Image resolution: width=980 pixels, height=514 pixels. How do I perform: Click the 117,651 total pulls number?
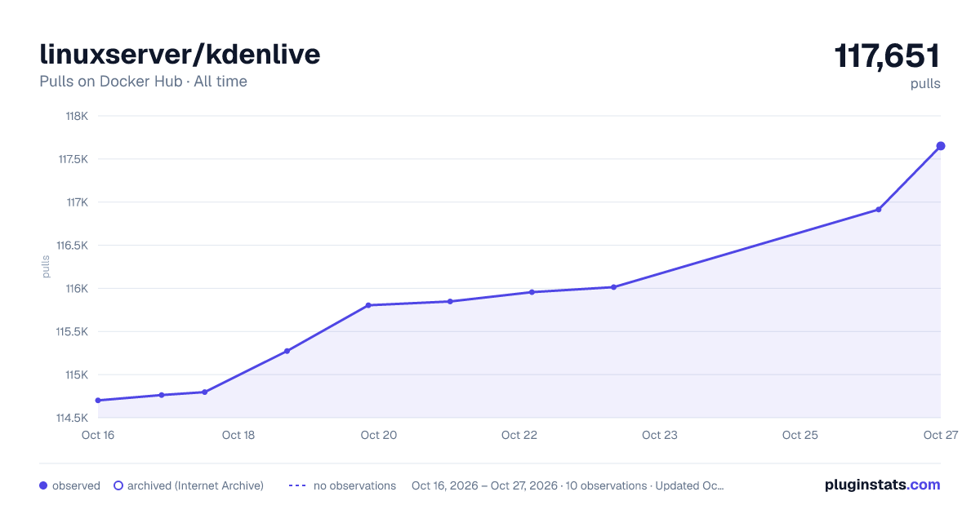pos(887,56)
